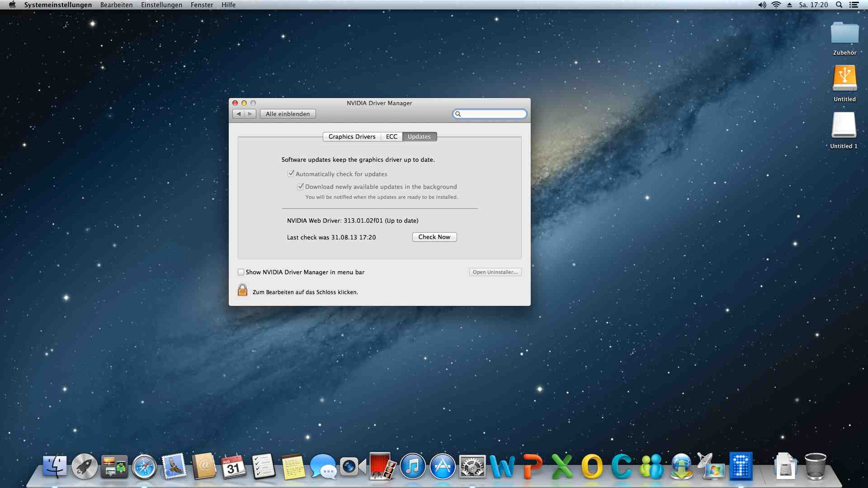The width and height of the screenshot is (868, 488).
Task: Launch iTunes from the dock
Action: pyautogui.click(x=412, y=467)
